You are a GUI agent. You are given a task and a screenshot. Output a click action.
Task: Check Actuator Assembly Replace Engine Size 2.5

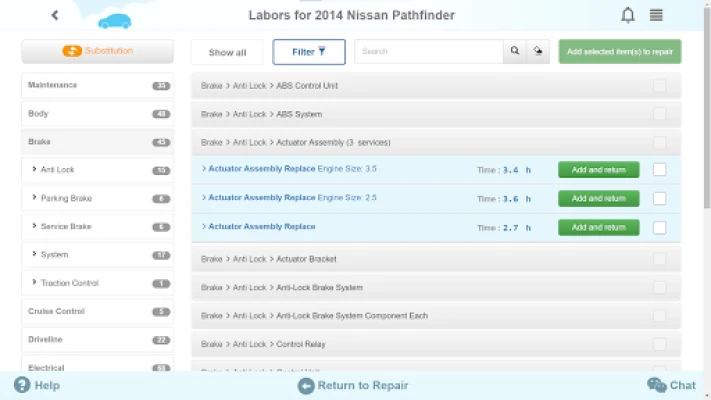tap(659, 199)
